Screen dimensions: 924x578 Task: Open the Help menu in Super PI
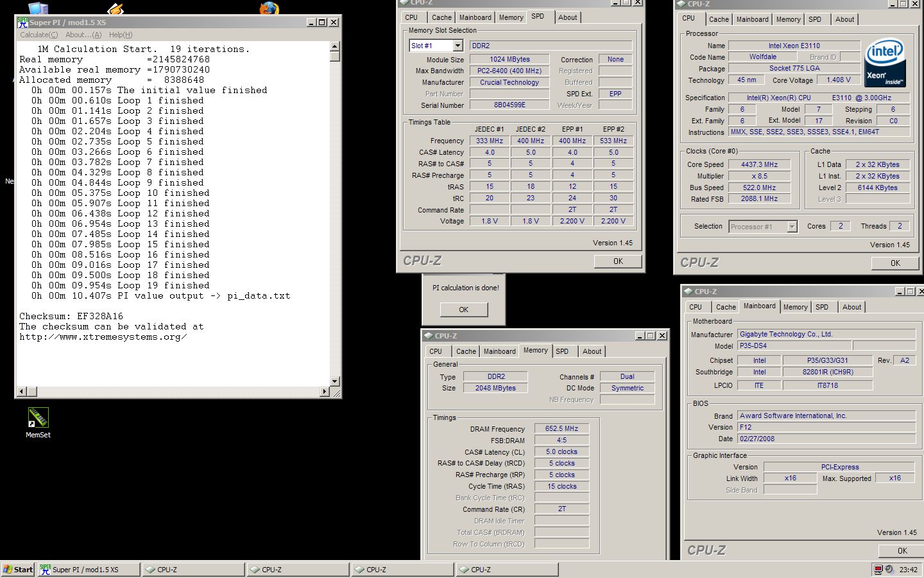click(120, 35)
